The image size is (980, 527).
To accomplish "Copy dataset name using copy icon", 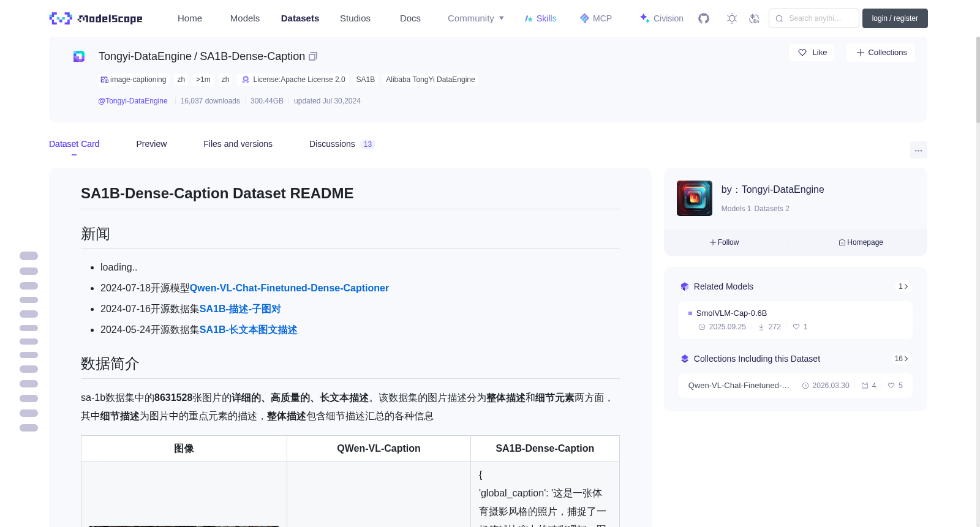I will tap(313, 56).
